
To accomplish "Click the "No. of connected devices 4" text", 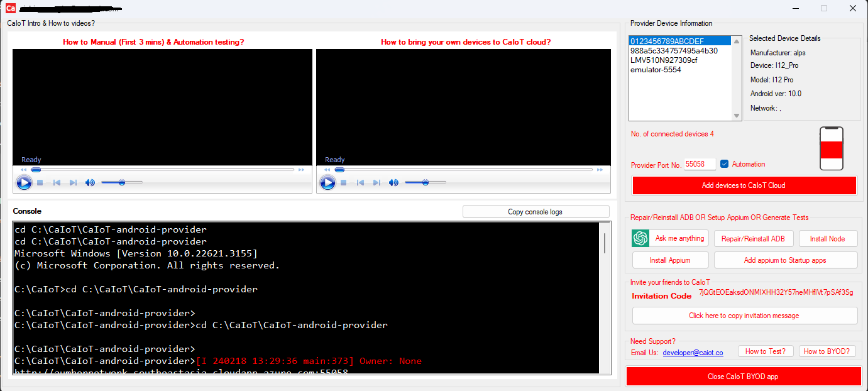I will [x=673, y=134].
